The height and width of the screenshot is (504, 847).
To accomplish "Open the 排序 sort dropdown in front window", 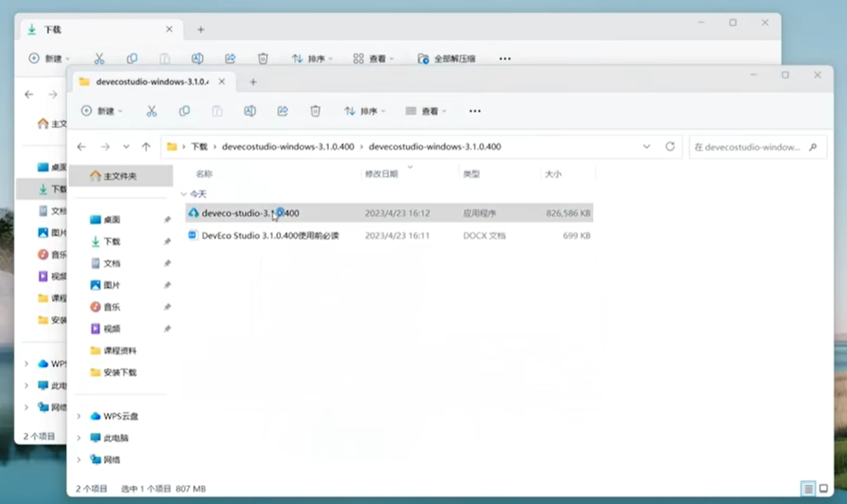I will pyautogui.click(x=365, y=111).
